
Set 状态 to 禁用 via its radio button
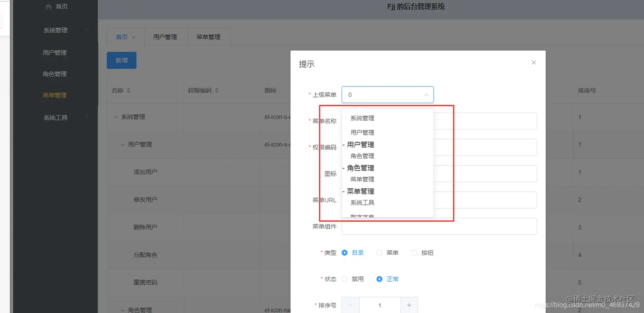pos(344,279)
